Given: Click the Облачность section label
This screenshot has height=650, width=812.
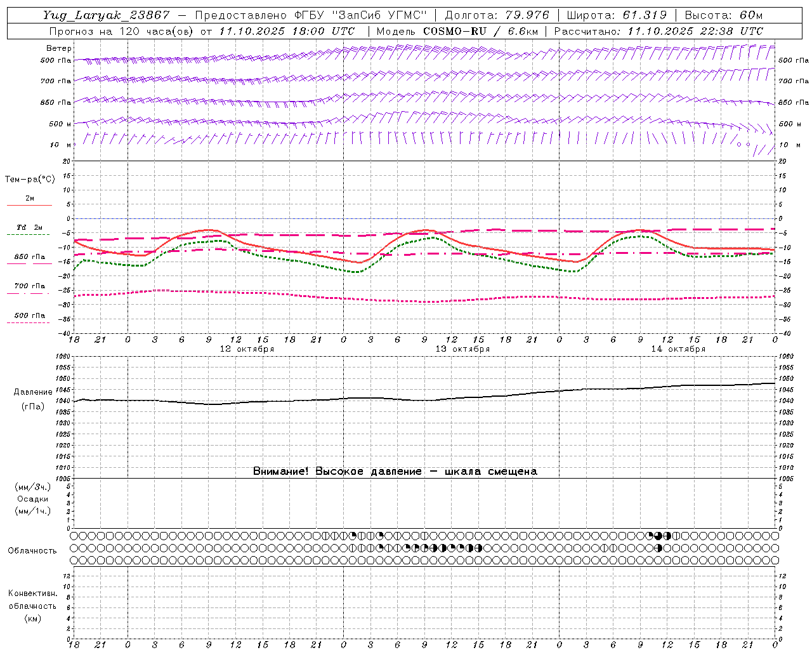Looking at the screenshot, I should [x=32, y=551].
